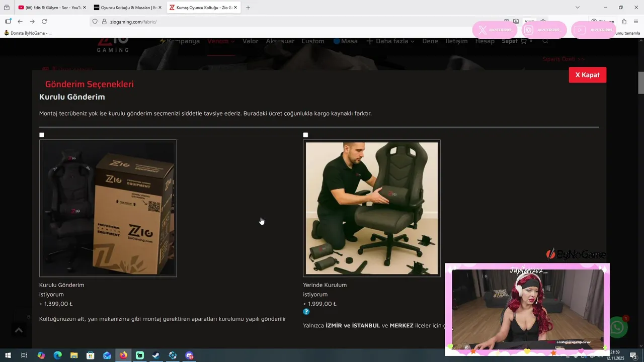Screen dimensions: 644x362
Task: Click the '+ 1.999,00 ₺' price text
Action: (319, 304)
